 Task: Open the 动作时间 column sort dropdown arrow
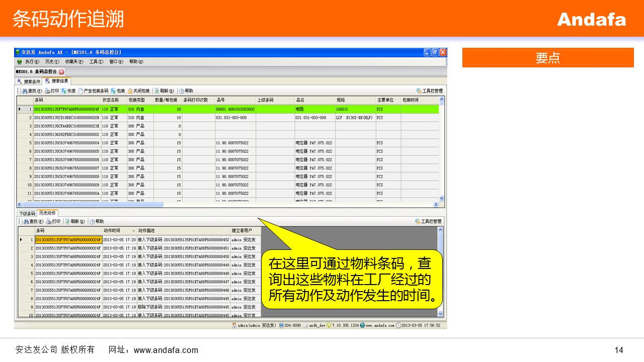click(x=133, y=231)
